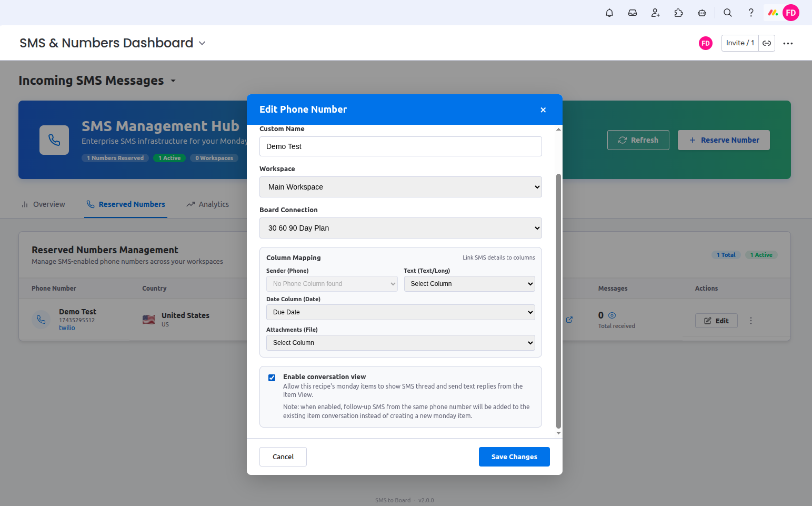
Task: Click Demo Test name in table
Action: click(77, 312)
